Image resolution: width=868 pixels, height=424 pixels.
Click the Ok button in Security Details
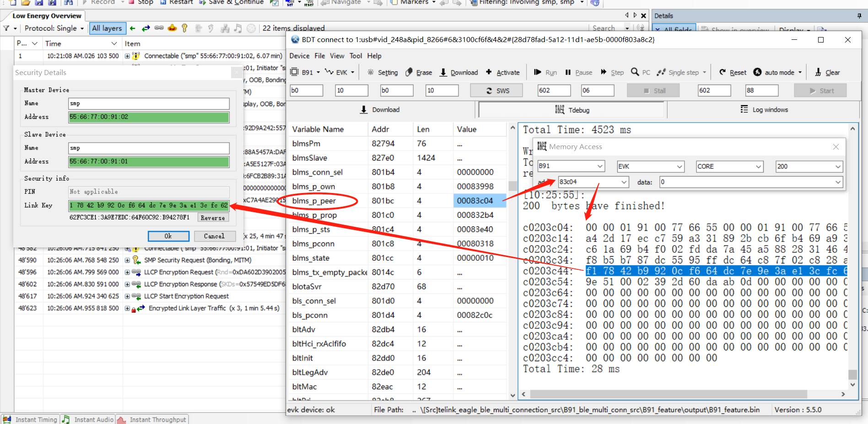click(168, 236)
